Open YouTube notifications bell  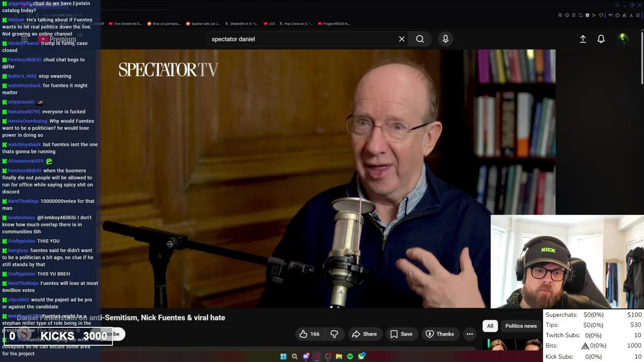click(601, 39)
